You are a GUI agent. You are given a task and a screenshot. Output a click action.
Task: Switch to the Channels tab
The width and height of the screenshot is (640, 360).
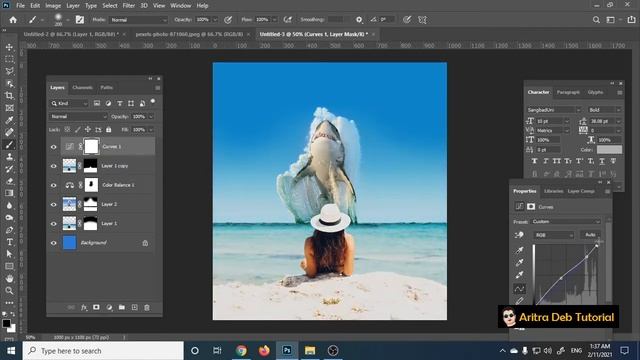pyautogui.click(x=82, y=87)
